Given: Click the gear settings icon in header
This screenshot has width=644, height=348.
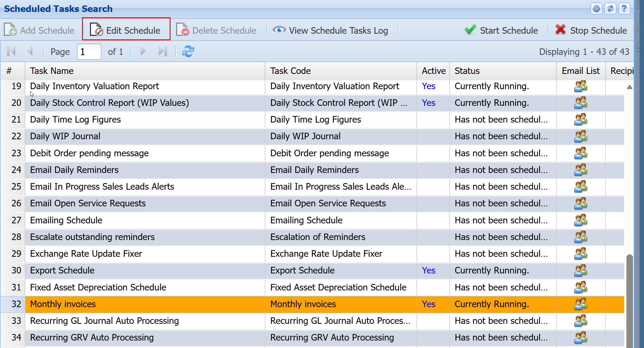Looking at the screenshot, I should tap(596, 9).
